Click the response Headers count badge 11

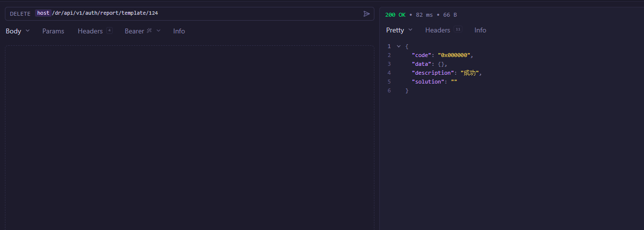(458, 29)
